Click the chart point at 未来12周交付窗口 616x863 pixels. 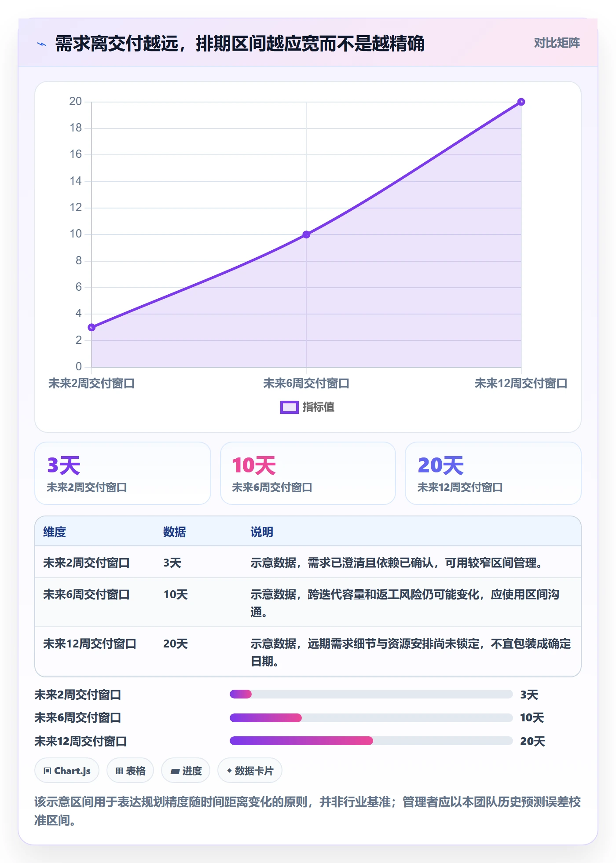(x=521, y=102)
